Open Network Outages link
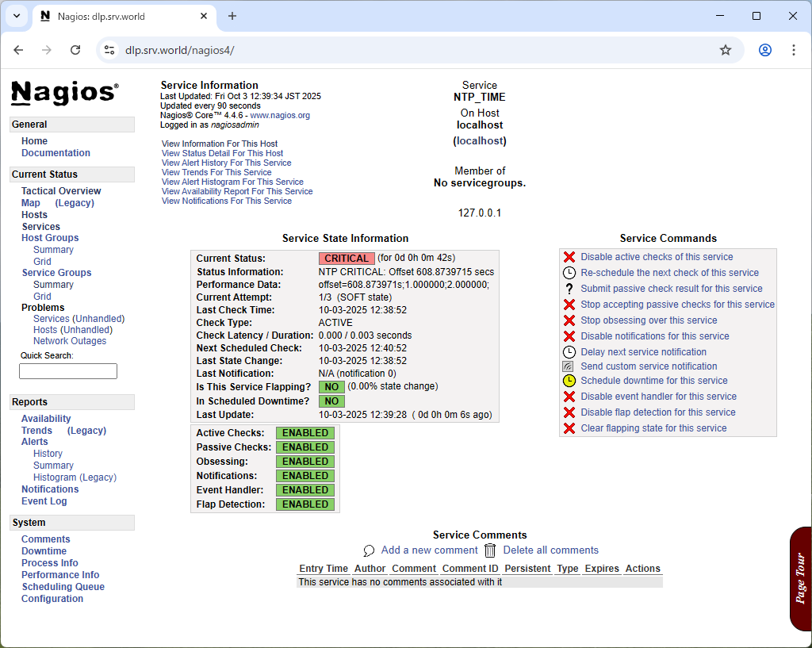812x648 pixels. coord(70,341)
